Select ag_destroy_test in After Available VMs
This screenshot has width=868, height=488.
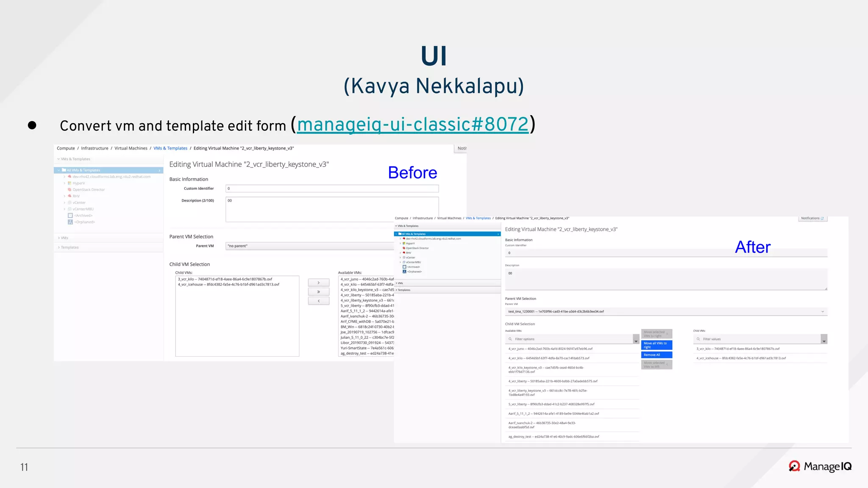572,437
